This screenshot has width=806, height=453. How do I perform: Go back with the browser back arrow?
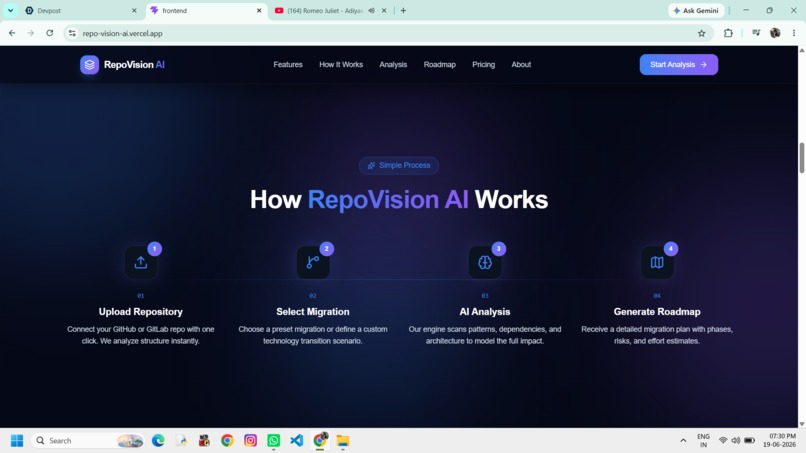(x=12, y=33)
